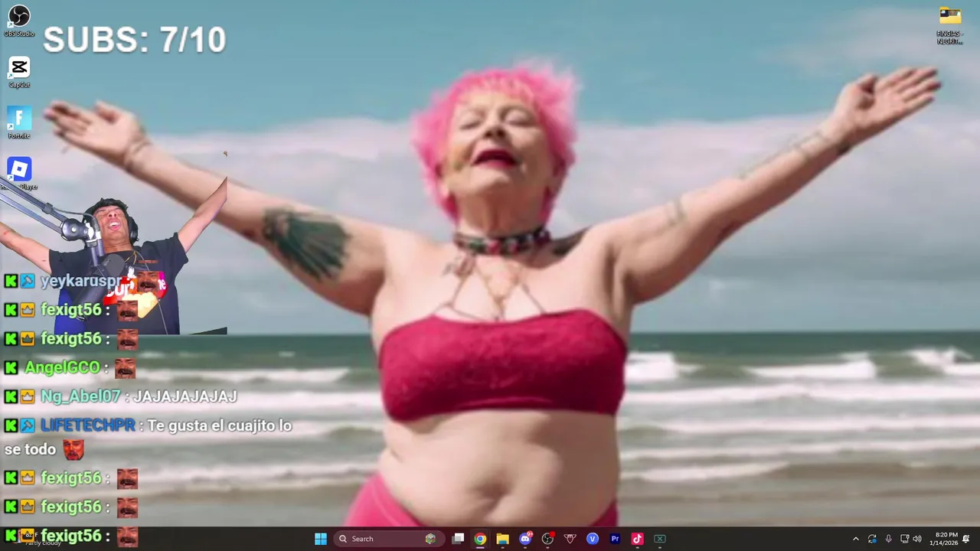This screenshot has height=551, width=980.
Task: Show hidden system tray icons
Action: (856, 539)
